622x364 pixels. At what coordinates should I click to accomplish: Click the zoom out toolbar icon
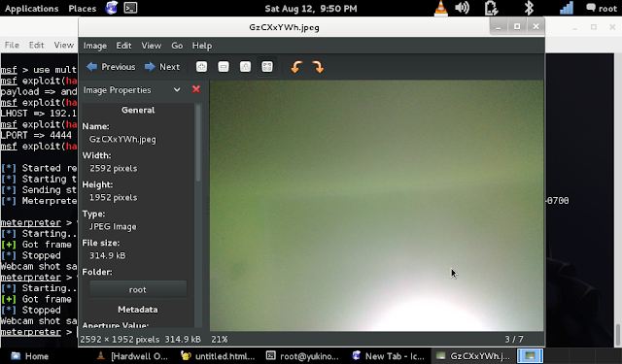pos(224,67)
